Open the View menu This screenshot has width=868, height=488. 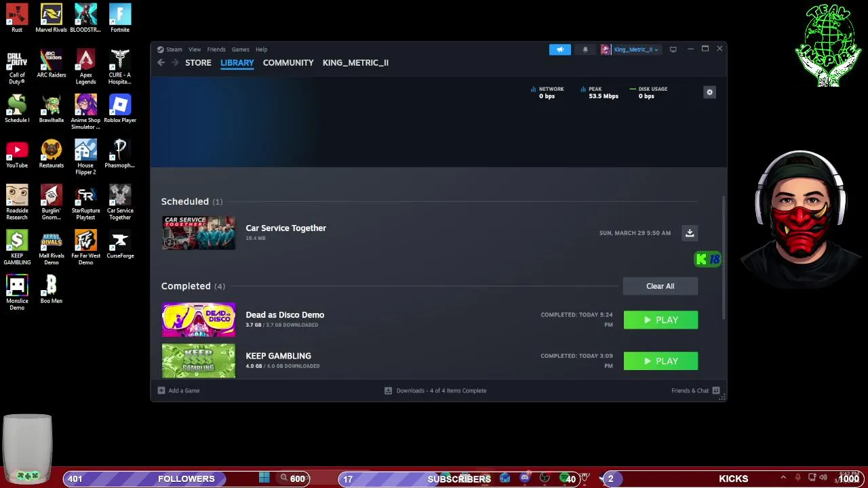(x=195, y=49)
